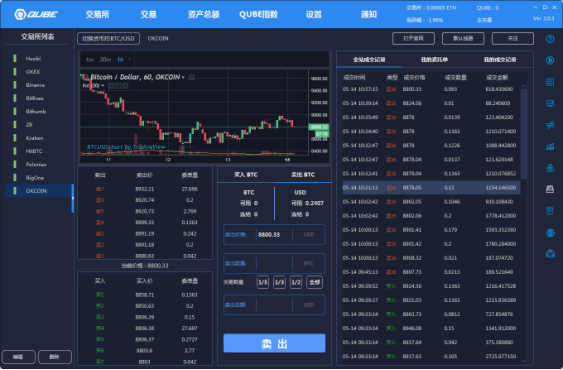Switch chart interval to 30m
563x370 pixels.
pos(105,59)
